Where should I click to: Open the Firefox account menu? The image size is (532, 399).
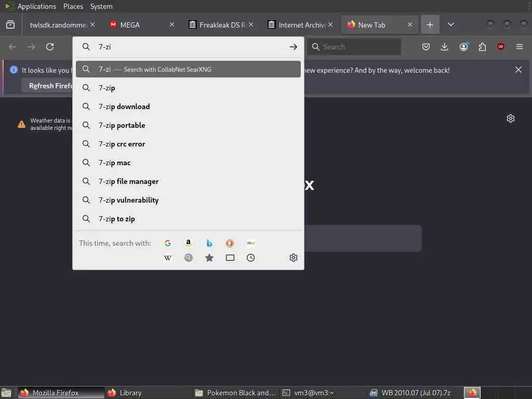tap(464, 47)
